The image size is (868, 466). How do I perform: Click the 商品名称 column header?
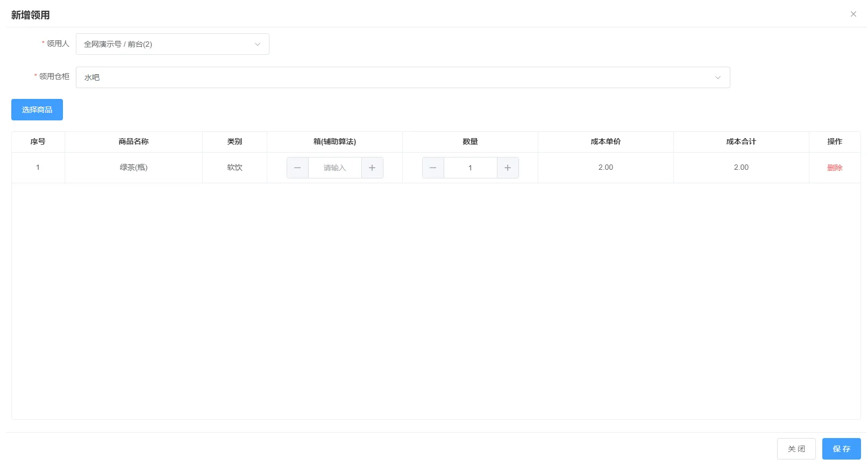[x=133, y=142]
